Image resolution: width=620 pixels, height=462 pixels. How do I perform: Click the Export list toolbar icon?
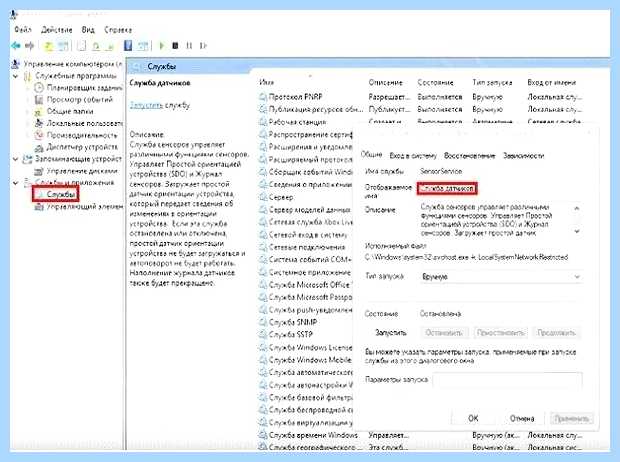(x=111, y=46)
